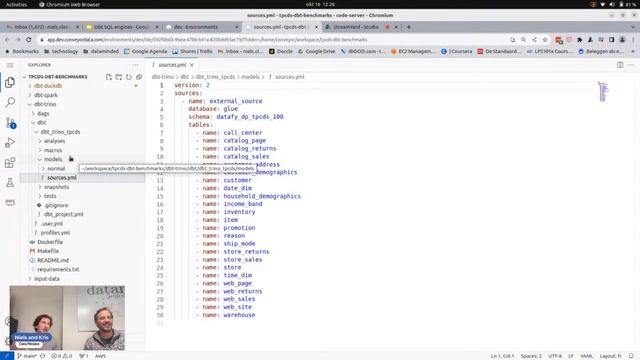Expand the macros folder
Image resolution: width=640 pixels, height=360 pixels.
click(53, 150)
